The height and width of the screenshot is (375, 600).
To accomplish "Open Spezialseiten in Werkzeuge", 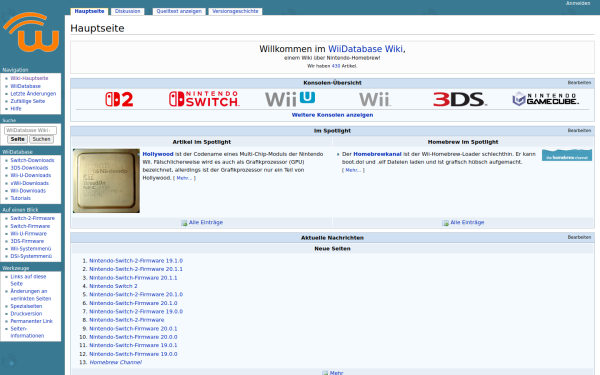I will [x=26, y=306].
